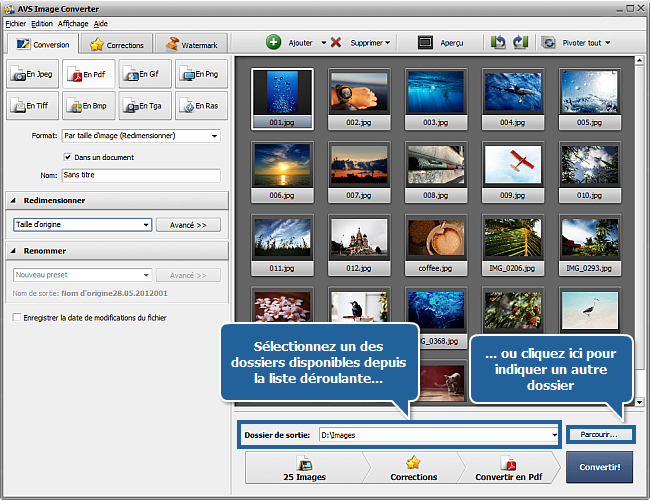Select the En Gif format button
651x501 pixels.
pyautogui.click(x=145, y=74)
